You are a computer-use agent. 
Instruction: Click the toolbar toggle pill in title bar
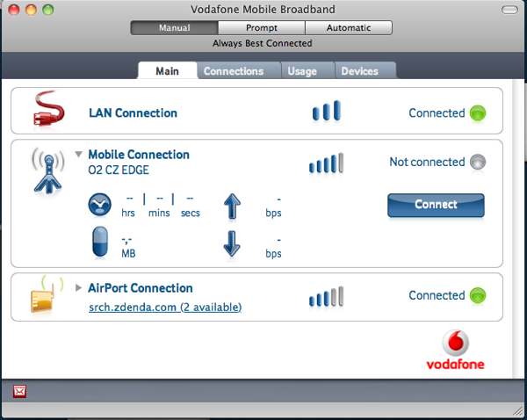click(x=509, y=10)
